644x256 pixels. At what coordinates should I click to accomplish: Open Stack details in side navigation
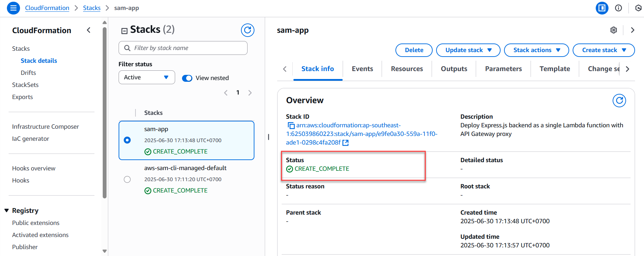(x=39, y=61)
